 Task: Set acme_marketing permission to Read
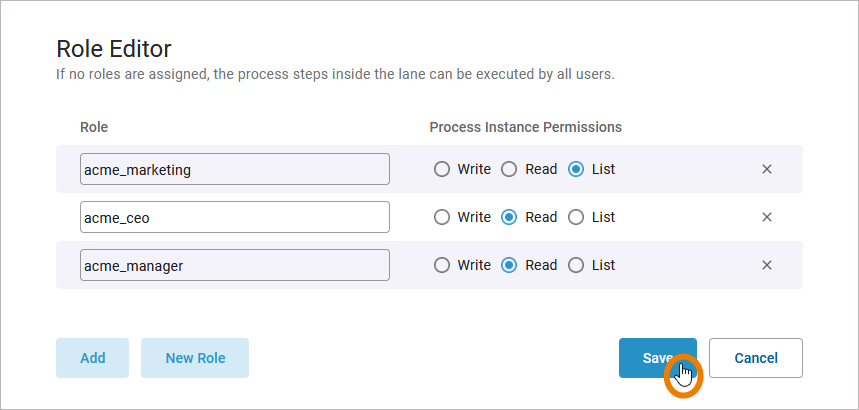tap(509, 169)
